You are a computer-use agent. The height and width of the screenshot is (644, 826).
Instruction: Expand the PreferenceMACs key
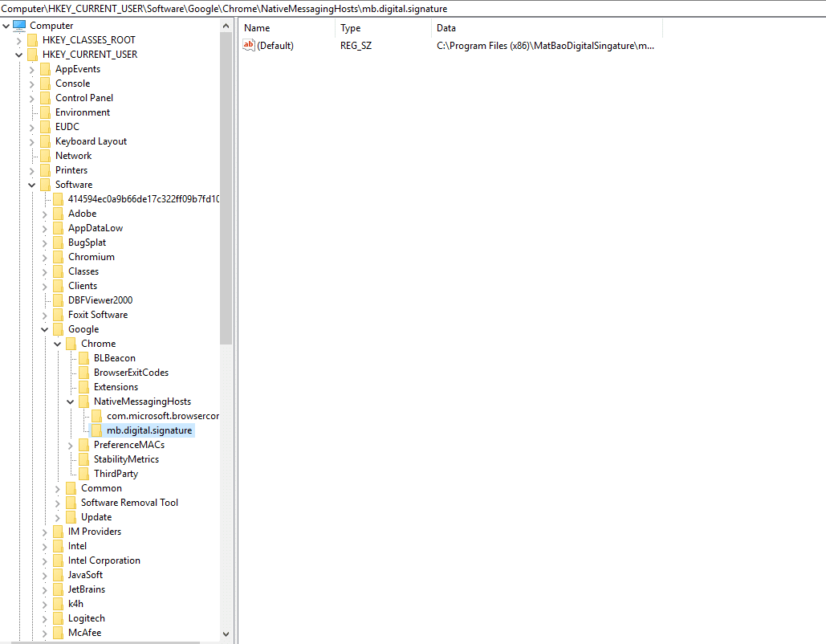(x=71, y=446)
